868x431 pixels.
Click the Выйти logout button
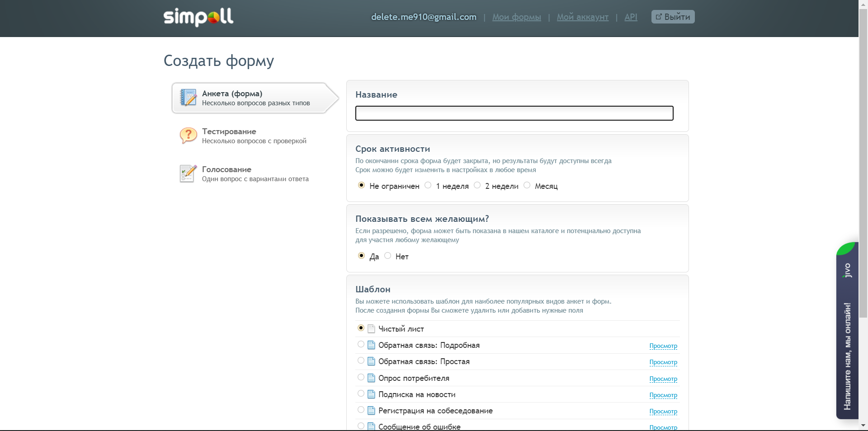(673, 17)
